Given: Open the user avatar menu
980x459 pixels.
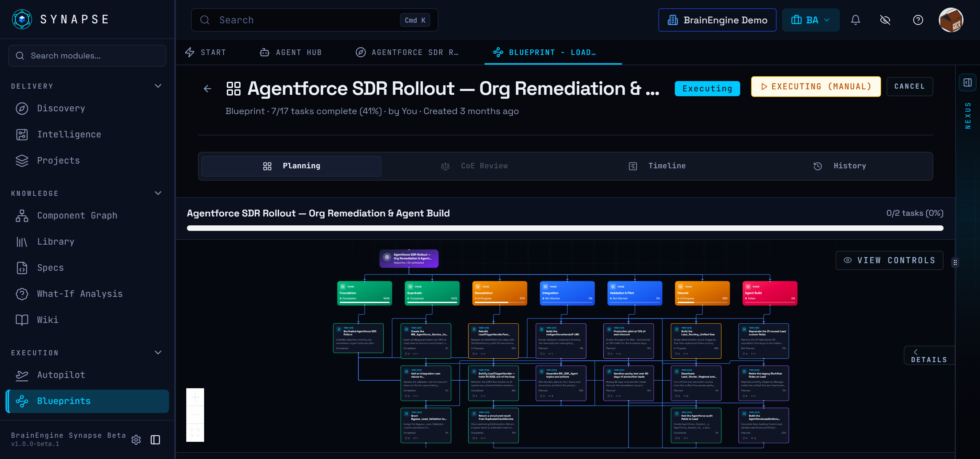Looking at the screenshot, I should click(x=951, y=20).
